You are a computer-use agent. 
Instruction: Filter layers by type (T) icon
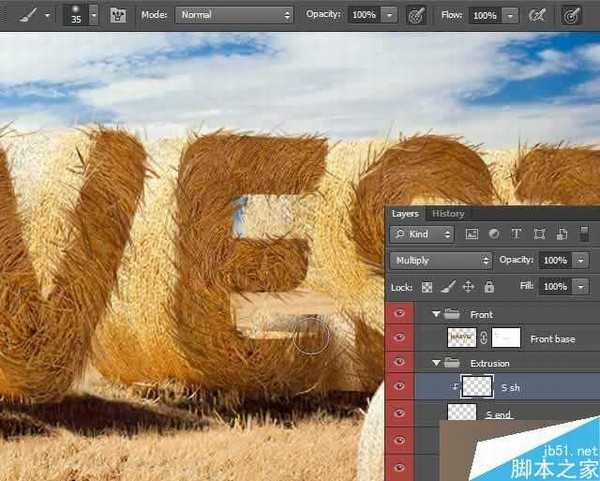click(516, 234)
